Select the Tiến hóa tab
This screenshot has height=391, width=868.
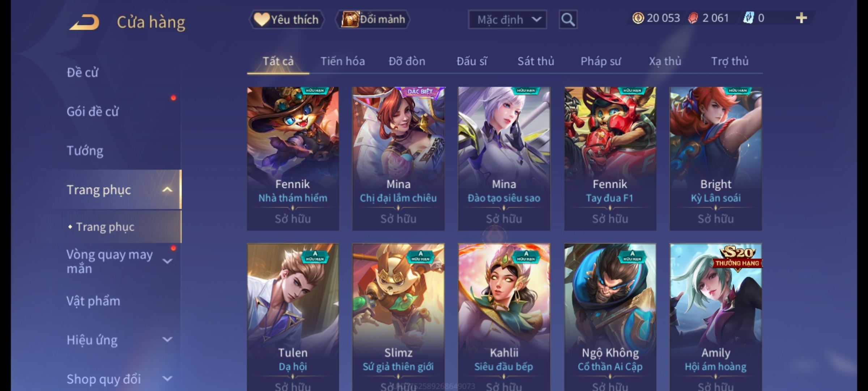tap(342, 61)
